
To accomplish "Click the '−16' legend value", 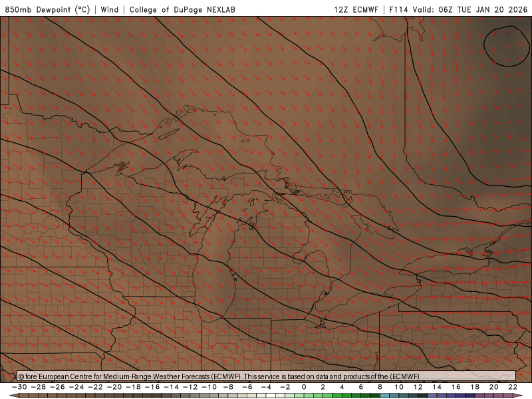I will coord(152,387).
